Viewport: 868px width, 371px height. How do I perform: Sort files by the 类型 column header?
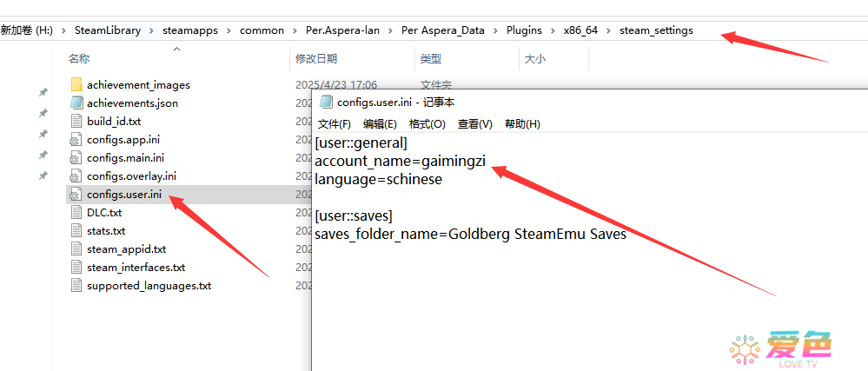click(x=431, y=59)
